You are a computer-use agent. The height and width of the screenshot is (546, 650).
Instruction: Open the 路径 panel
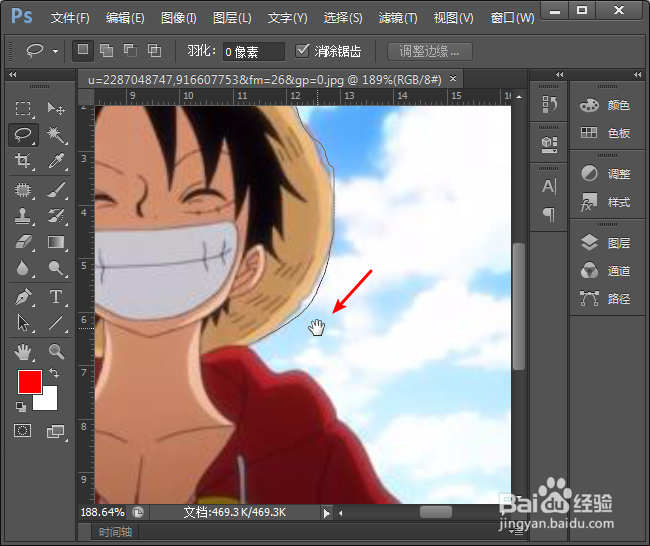click(605, 298)
